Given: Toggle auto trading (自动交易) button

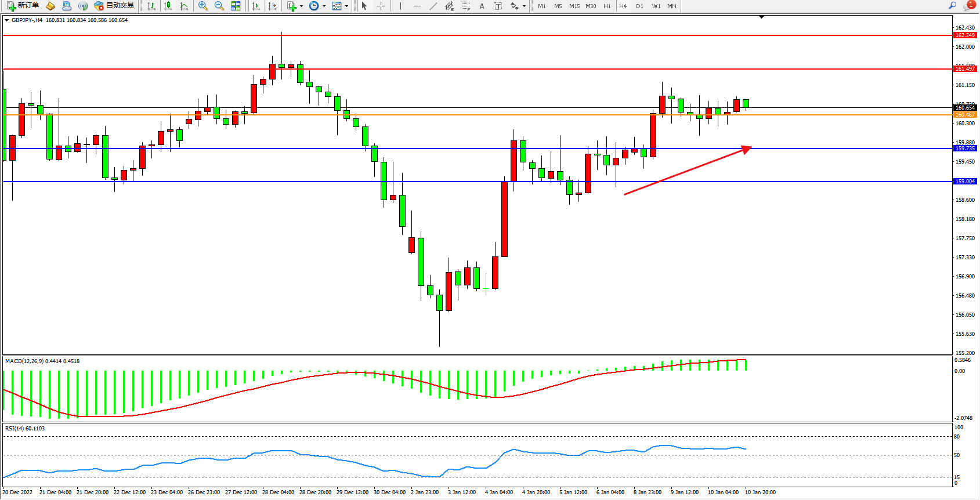Looking at the screenshot, I should 114,6.
